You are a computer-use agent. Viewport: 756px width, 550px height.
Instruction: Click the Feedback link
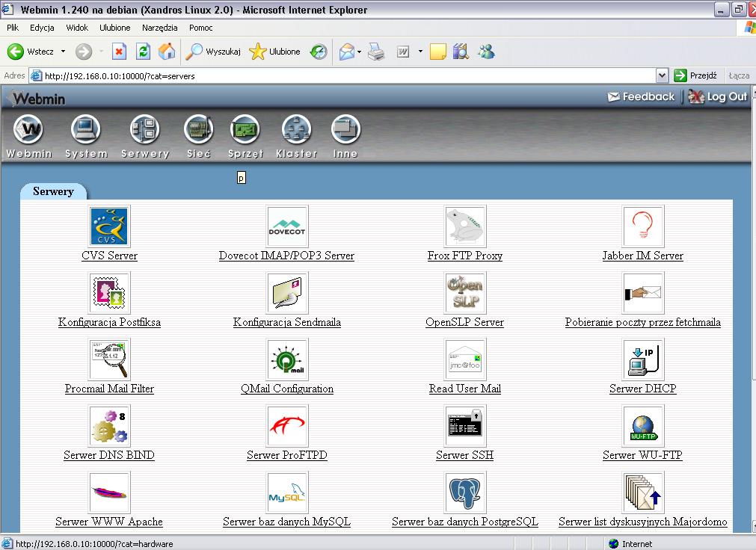641,97
